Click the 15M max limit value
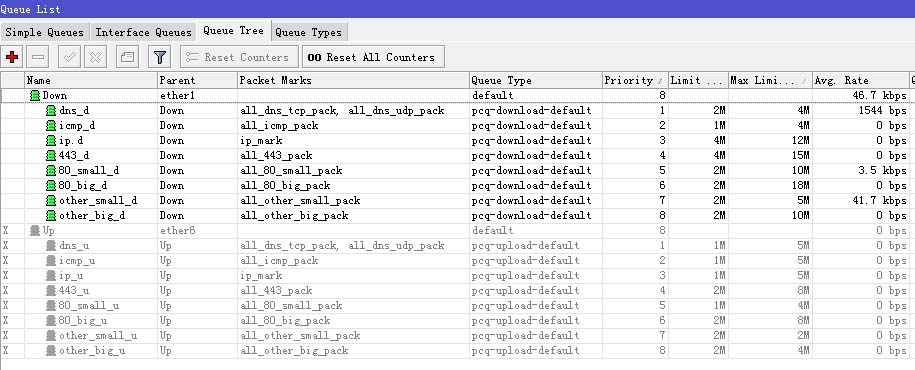Screen dimensions: 915x370 click(x=801, y=155)
